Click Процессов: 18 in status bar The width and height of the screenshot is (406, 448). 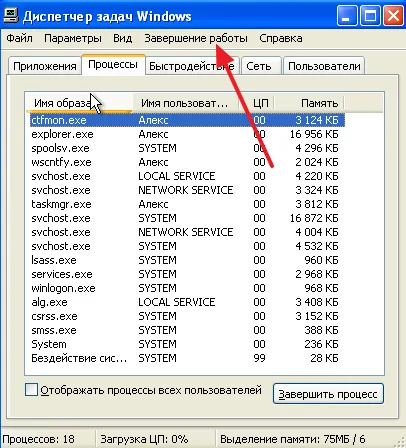coord(39,439)
